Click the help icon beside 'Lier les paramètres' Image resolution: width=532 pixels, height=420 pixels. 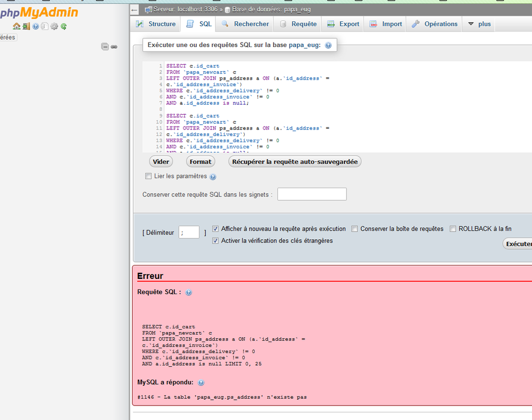click(x=213, y=177)
